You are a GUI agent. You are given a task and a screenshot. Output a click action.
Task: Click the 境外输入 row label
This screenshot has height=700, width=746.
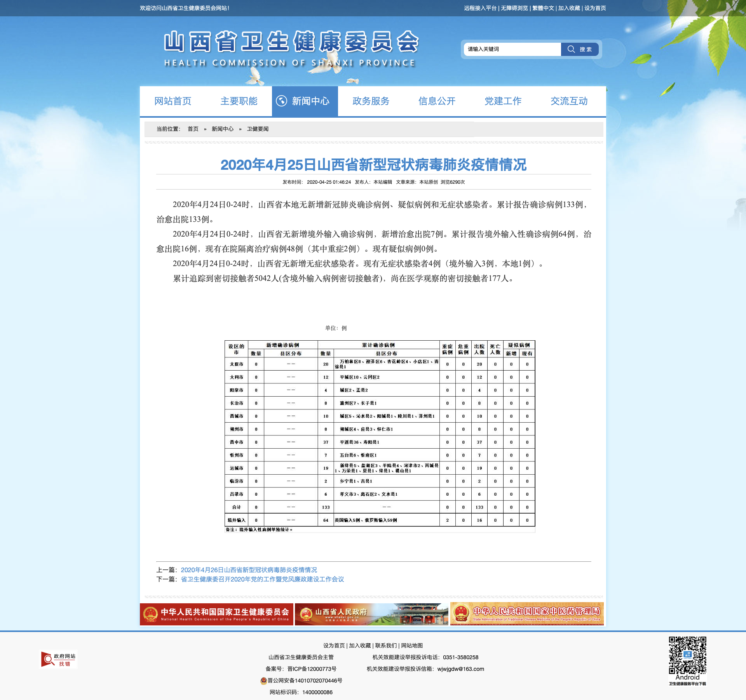click(x=236, y=520)
